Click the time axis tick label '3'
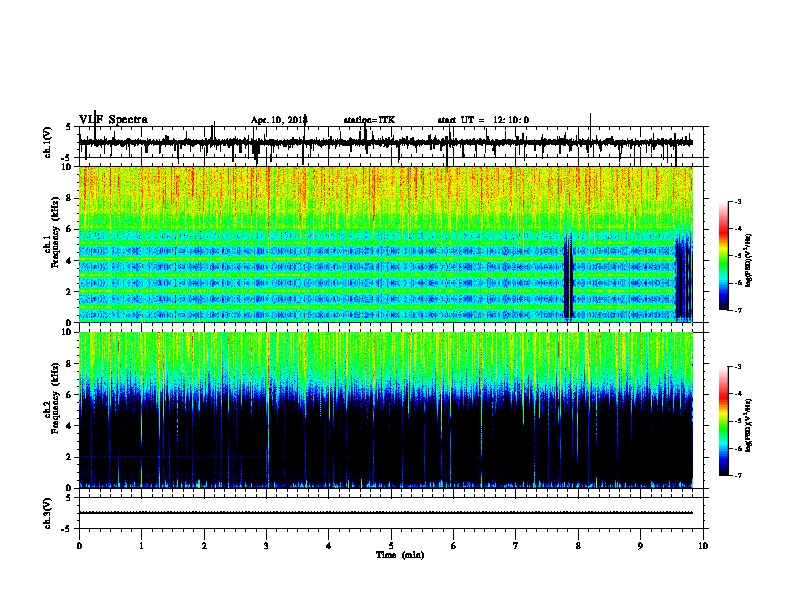The height and width of the screenshot is (612, 792). (x=266, y=546)
